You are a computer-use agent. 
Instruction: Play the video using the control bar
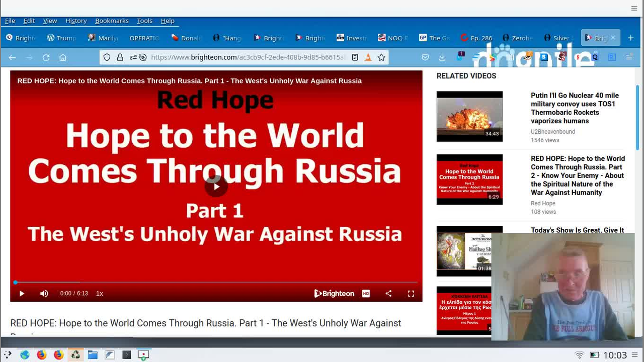[x=22, y=294]
